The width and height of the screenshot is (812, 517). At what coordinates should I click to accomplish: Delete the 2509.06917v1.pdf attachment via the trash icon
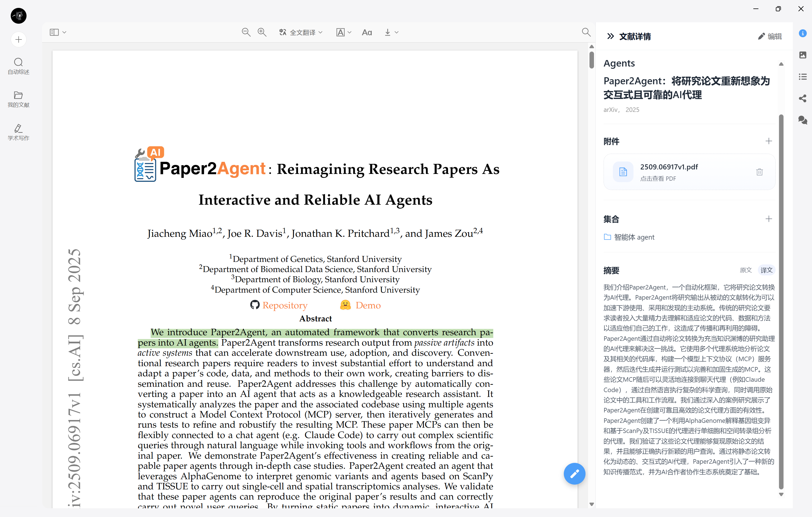pyautogui.click(x=759, y=172)
